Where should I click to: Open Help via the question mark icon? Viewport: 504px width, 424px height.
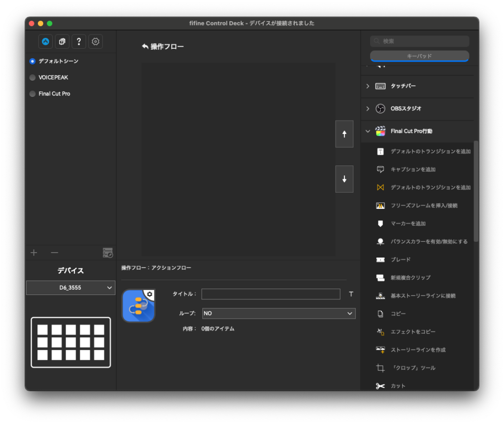point(79,41)
